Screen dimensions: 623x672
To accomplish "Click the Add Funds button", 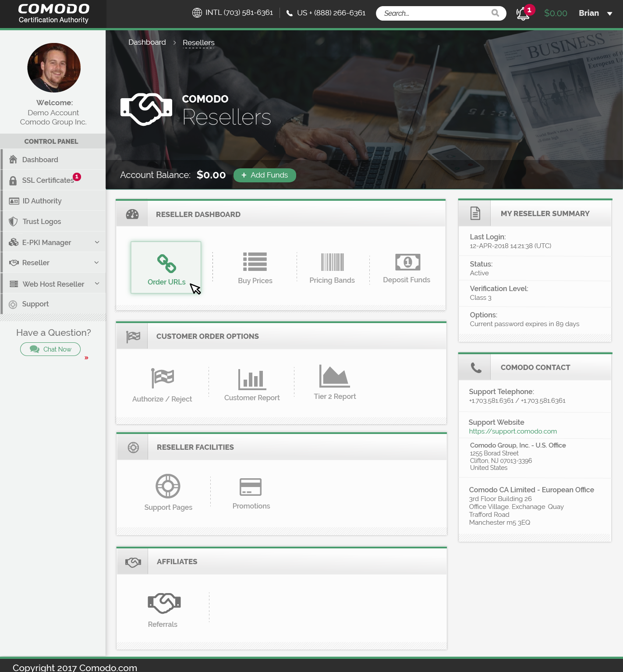I will coord(265,175).
